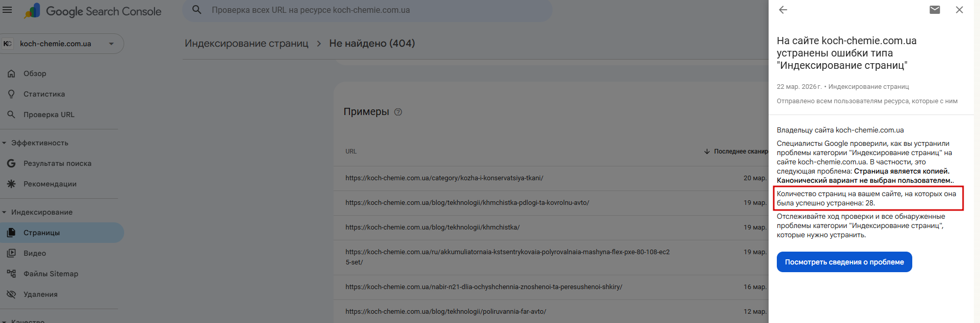This screenshot has height=323, width=980.
Task: Click the Google Search Console logo
Action: [93, 11]
